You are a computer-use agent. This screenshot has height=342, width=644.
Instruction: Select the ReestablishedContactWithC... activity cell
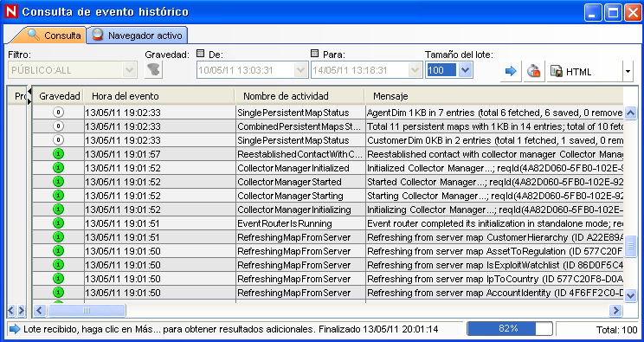300,154
